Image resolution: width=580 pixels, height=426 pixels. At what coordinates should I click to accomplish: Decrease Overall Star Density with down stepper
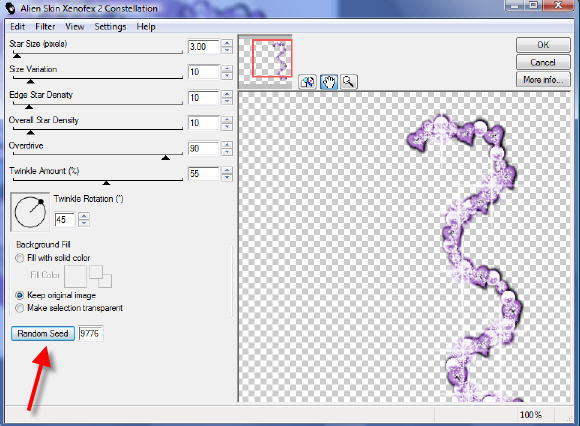[227, 127]
